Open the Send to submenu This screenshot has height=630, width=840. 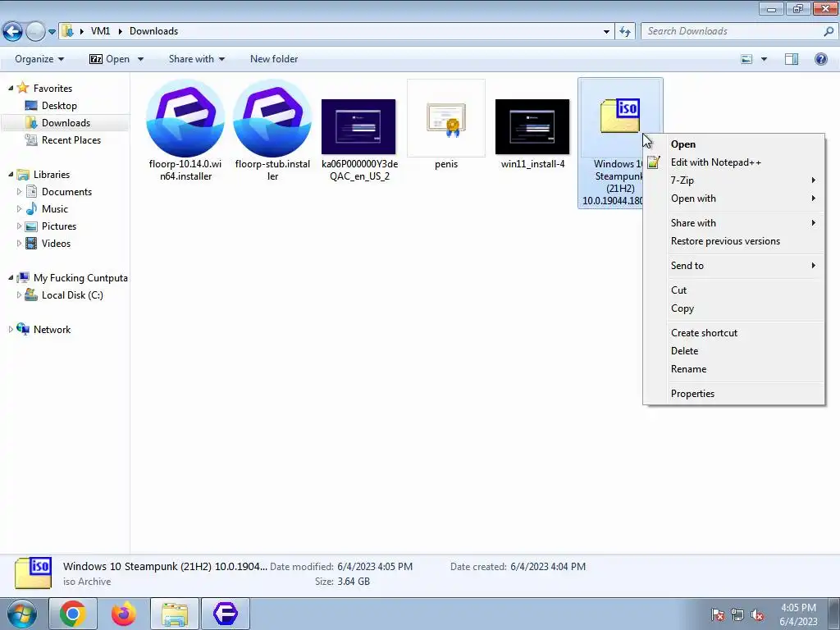[x=734, y=266]
